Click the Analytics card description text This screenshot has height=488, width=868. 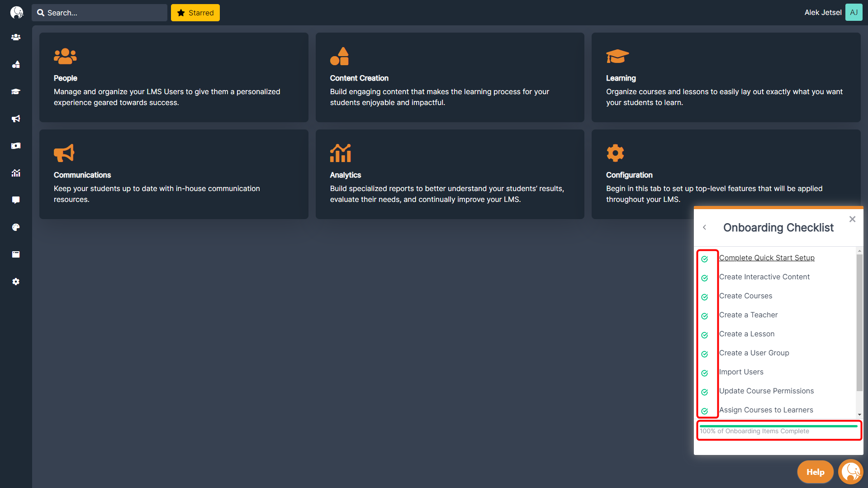click(447, 194)
